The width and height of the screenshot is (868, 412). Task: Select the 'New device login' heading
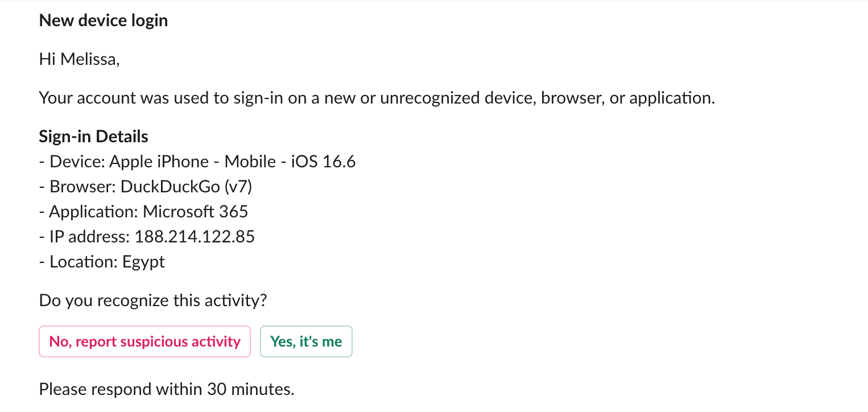[104, 20]
